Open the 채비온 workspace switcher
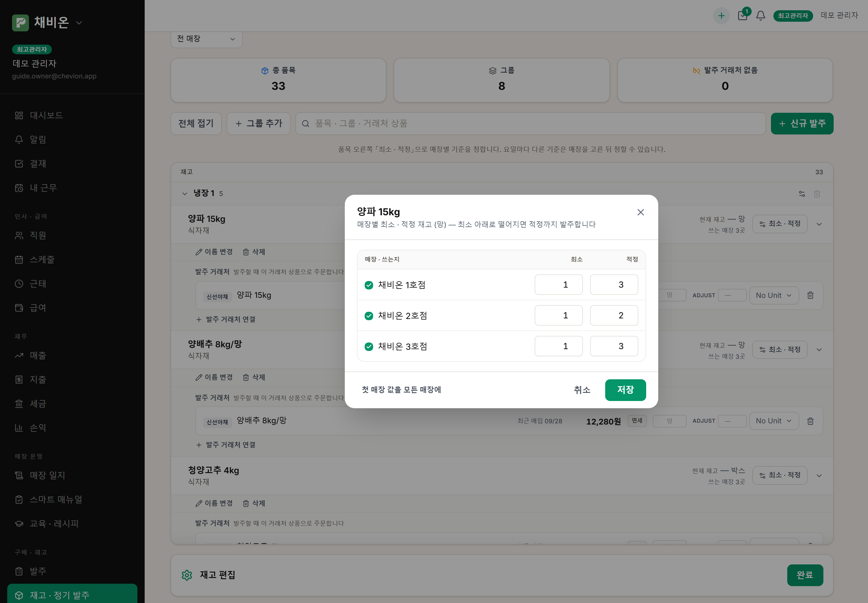Screen dimensions: 868x603 coord(47,23)
